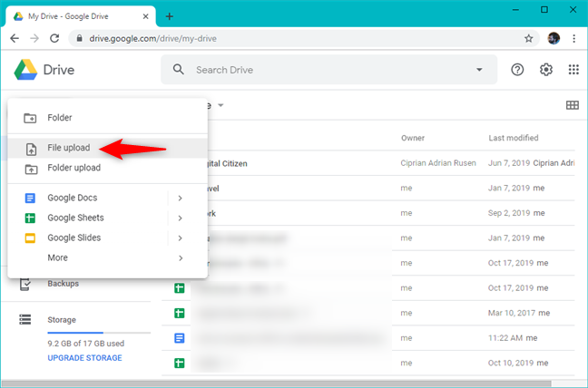The image size is (588, 388).
Task: Open Storage in the sidebar
Action: pyautogui.click(x=62, y=320)
